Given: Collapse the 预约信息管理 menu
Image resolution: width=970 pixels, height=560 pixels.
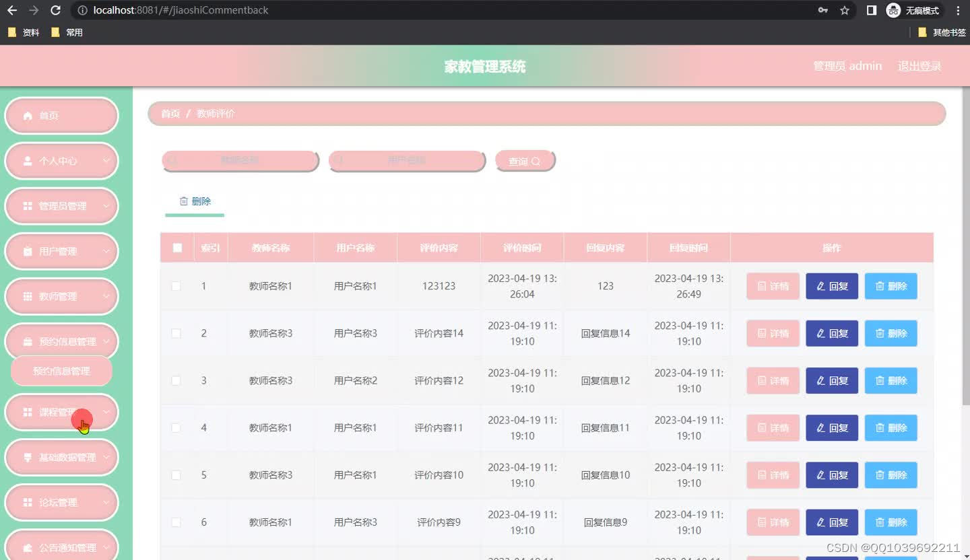Looking at the screenshot, I should (61, 341).
